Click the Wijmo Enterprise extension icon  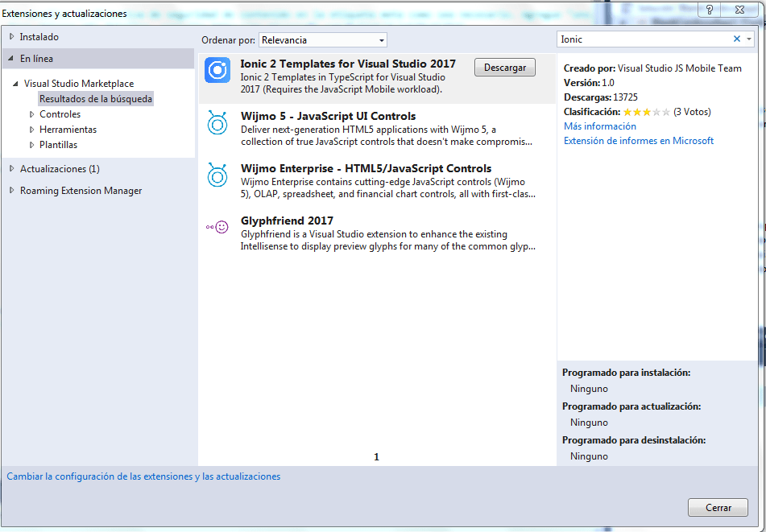click(x=217, y=175)
